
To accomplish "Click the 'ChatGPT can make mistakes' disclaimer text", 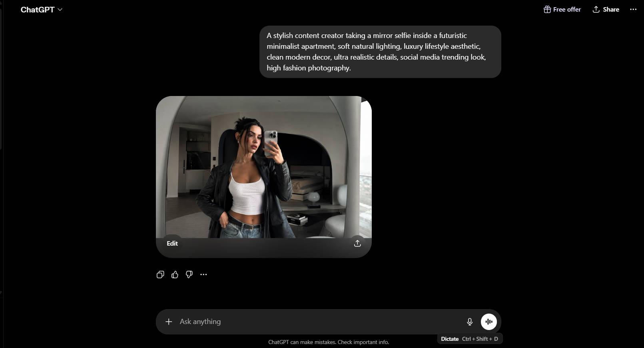I will (329, 342).
